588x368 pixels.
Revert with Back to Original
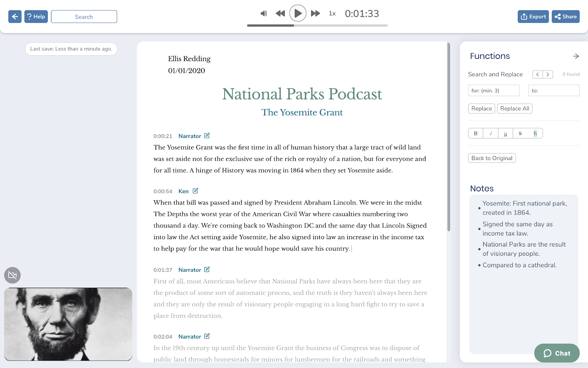[x=492, y=158]
